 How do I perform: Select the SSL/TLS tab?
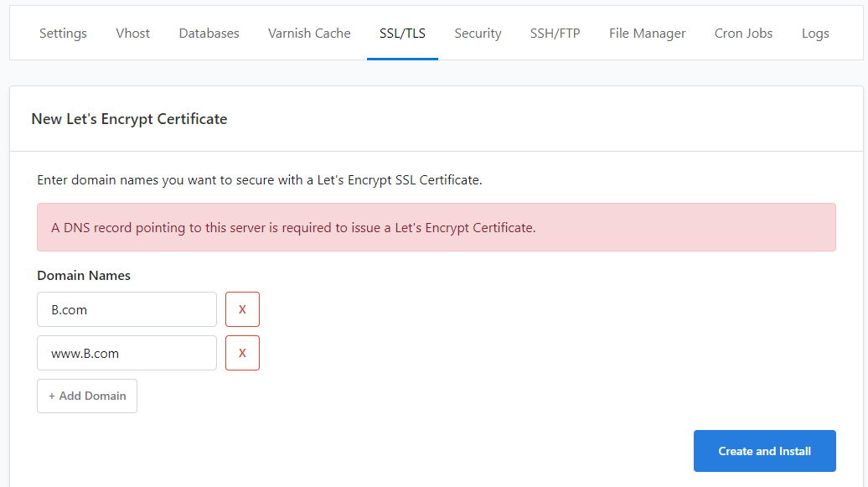(402, 34)
